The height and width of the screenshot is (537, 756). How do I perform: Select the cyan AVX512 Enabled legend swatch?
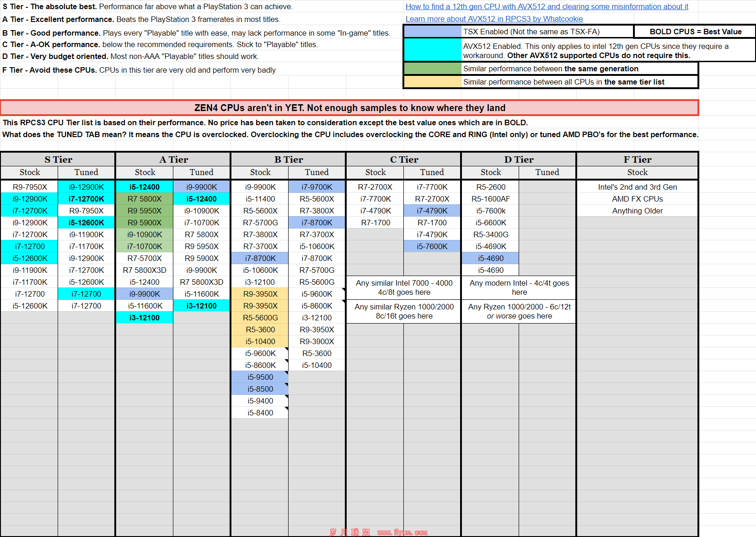(433, 50)
